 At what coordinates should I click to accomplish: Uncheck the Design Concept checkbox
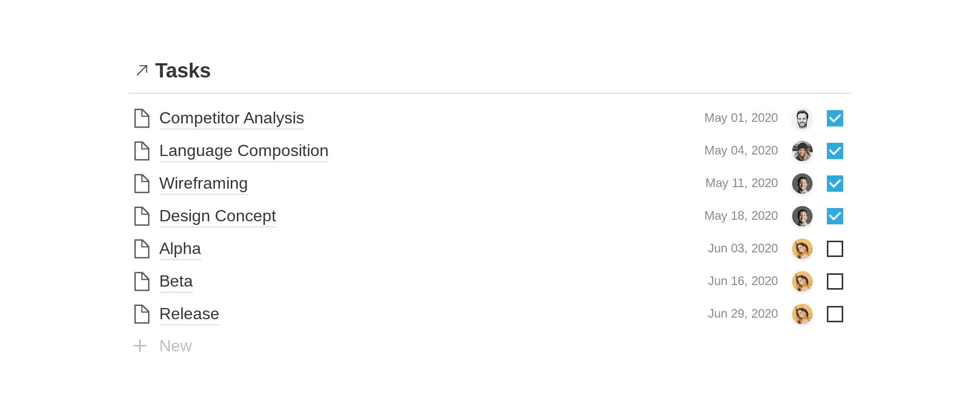[x=835, y=216]
